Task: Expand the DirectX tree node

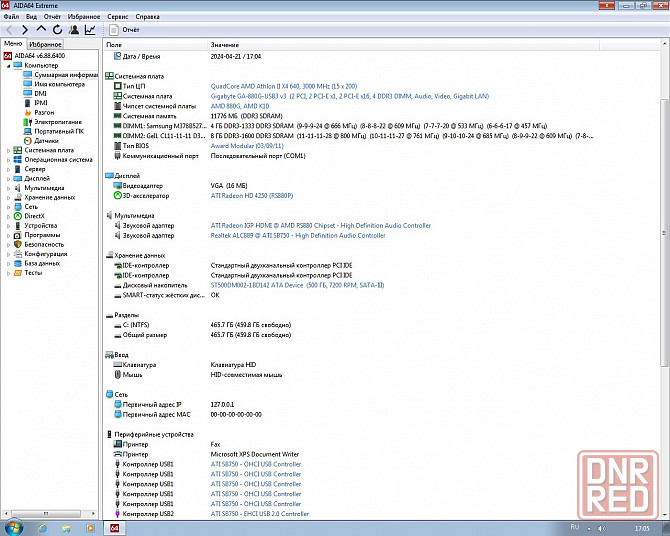Action: [8, 216]
